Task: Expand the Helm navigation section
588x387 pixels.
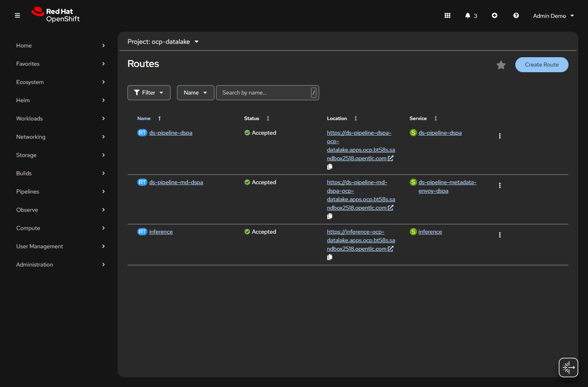Action: [61, 100]
